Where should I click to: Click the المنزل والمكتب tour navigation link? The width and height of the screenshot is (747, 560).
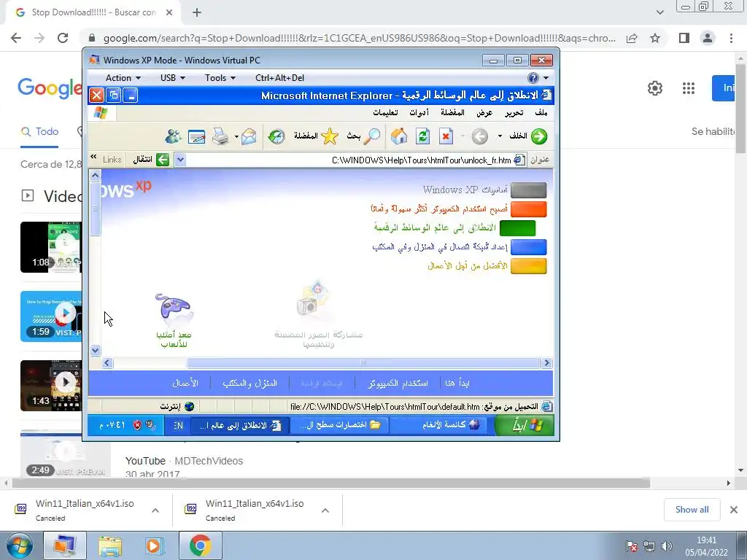(x=249, y=383)
